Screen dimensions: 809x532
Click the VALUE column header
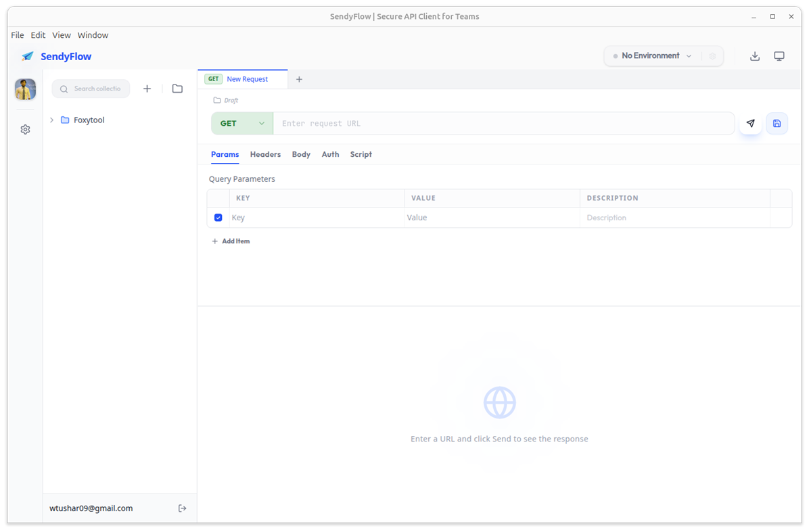coord(423,198)
